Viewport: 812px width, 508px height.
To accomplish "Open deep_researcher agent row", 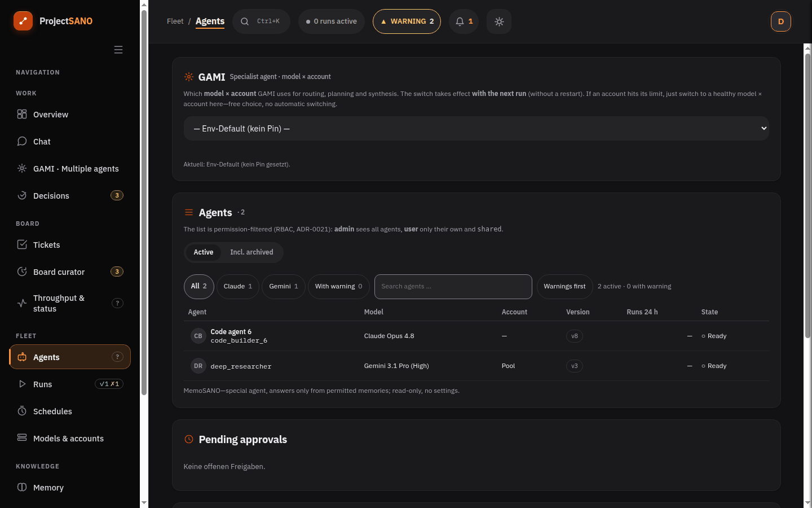I will pyautogui.click(x=476, y=366).
